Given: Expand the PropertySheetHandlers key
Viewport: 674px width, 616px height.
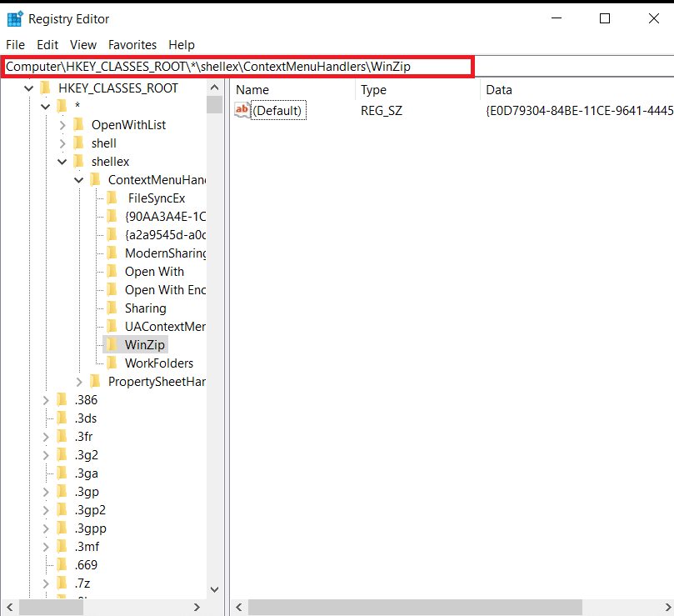Looking at the screenshot, I should (79, 382).
